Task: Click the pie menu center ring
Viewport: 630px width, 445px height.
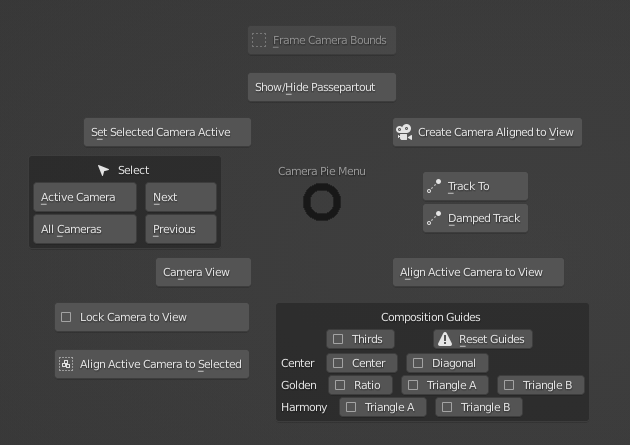Action: [x=322, y=203]
